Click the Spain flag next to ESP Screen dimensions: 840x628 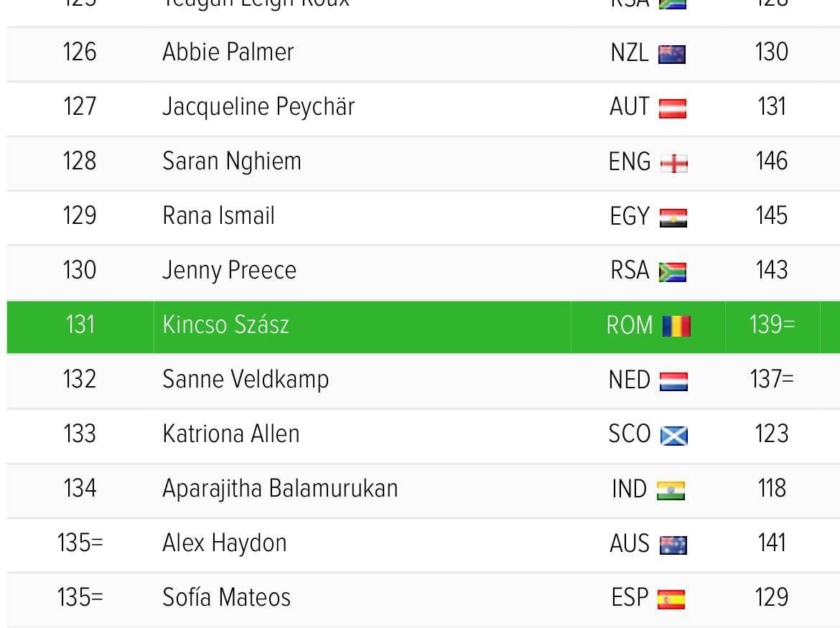click(671, 599)
